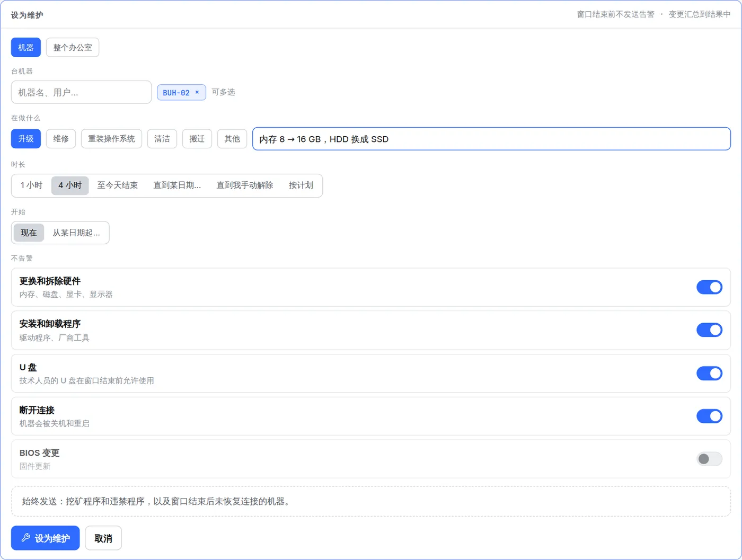Start maintenance 现在

(x=29, y=233)
